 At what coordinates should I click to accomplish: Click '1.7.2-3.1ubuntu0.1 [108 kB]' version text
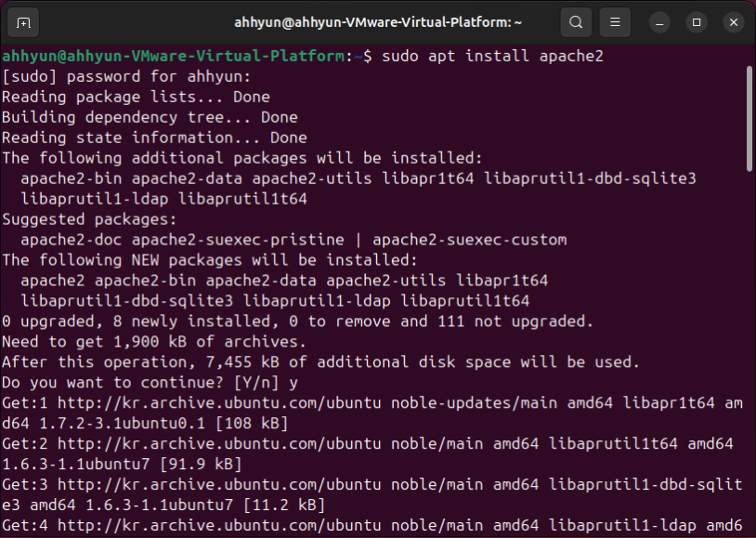tap(163, 424)
